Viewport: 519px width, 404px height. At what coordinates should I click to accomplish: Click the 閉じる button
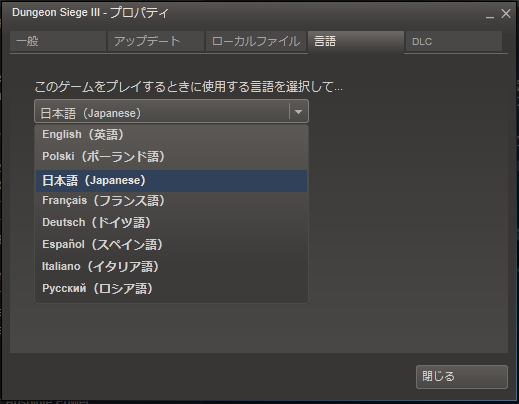(x=462, y=377)
